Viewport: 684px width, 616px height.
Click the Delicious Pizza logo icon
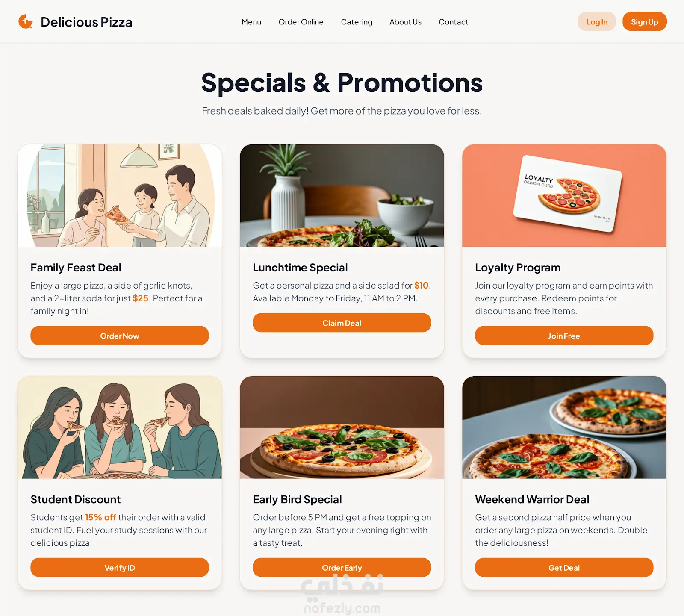click(26, 21)
